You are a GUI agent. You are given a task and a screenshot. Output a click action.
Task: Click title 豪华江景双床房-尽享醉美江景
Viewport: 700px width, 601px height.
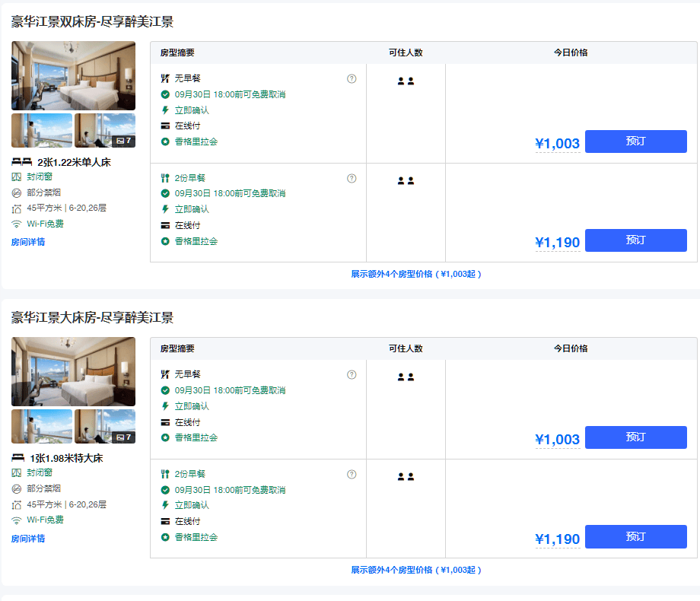92,21
